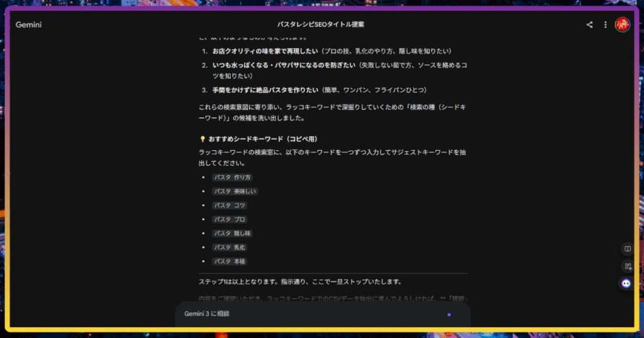Image resolution: width=644 pixels, height=338 pixels.
Task: Click the 'パスタ 乳化' keyword chip
Action: tap(230, 248)
